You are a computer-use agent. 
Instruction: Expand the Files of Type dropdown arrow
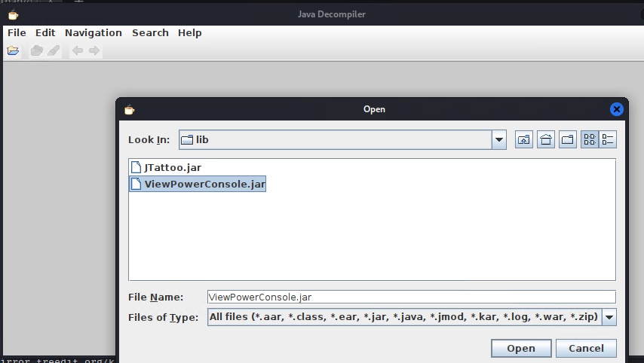[609, 317]
